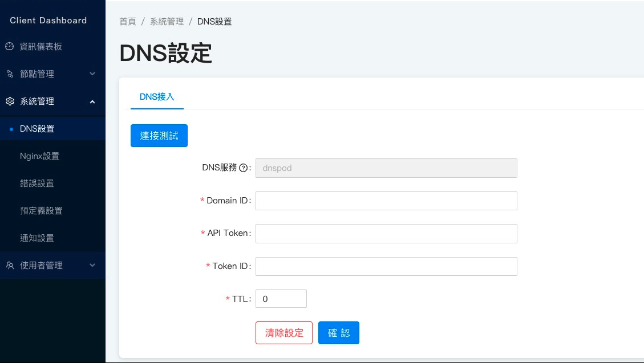
Task: Open Nginx設置 in the sidebar
Action: [x=39, y=156]
